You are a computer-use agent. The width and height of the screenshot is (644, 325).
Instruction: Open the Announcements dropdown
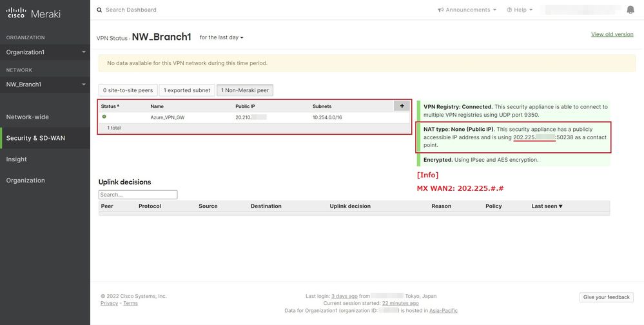coord(467,10)
